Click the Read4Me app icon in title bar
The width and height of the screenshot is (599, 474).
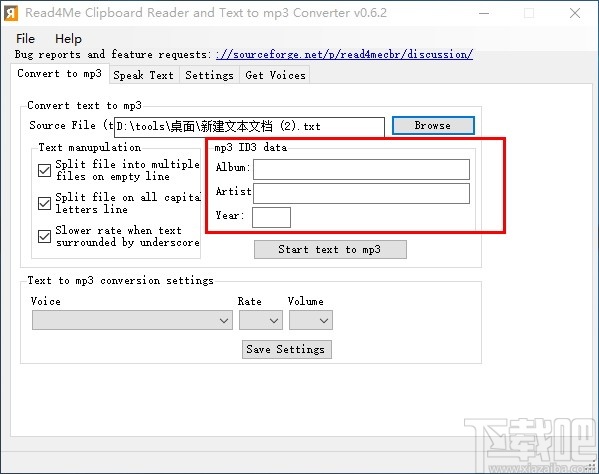click(11, 13)
